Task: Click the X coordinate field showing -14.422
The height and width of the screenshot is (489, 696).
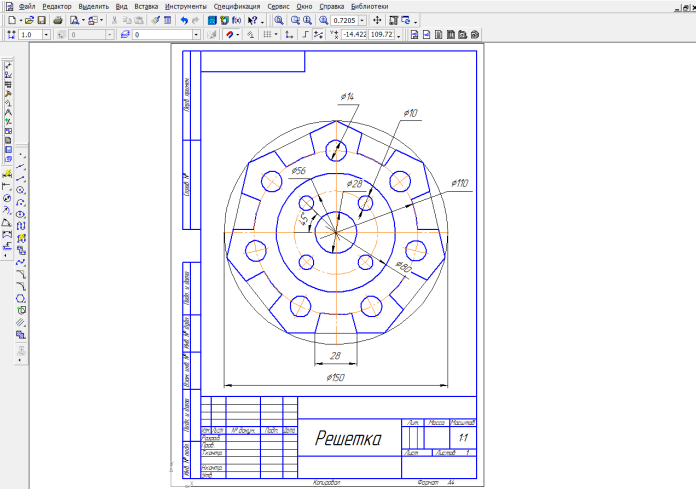Action: pos(353,35)
